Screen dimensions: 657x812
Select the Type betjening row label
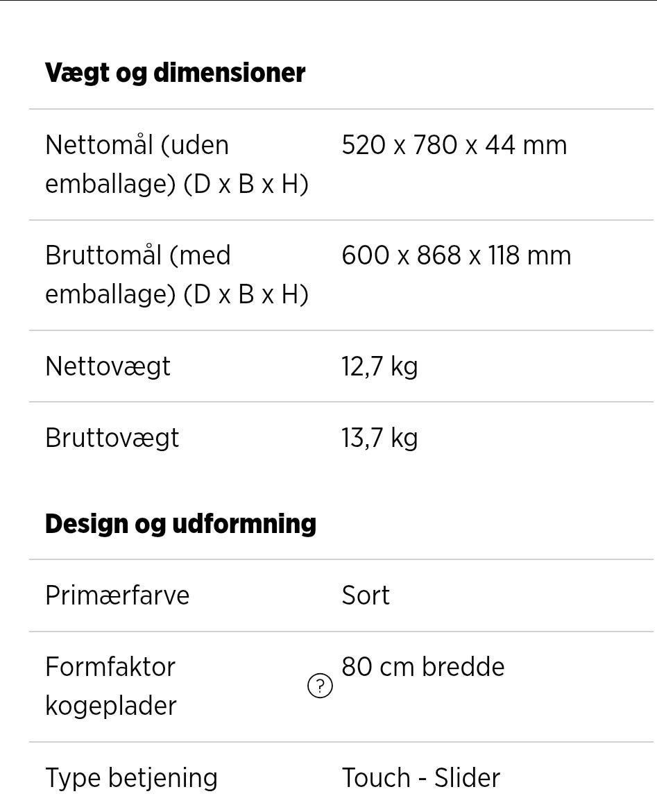tap(131, 778)
